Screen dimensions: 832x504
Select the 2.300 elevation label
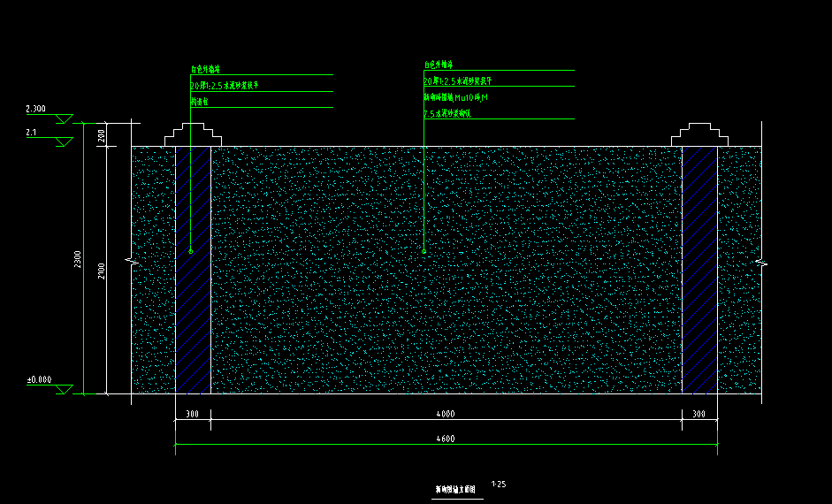pos(35,109)
